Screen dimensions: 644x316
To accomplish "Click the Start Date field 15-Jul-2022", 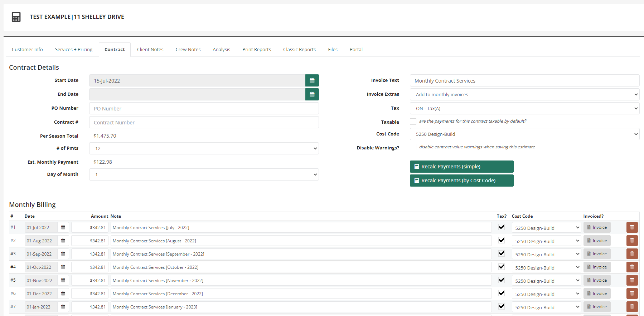I will click(197, 80).
